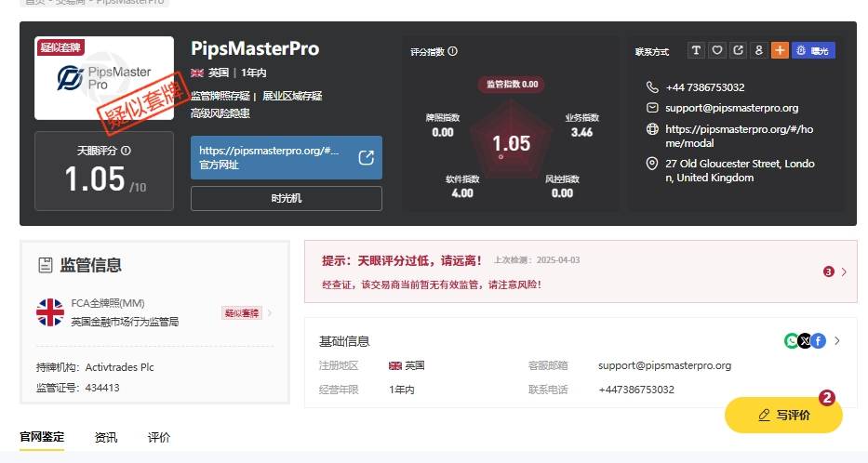
Task: Click the figure-8 icon in contact toolbar
Action: [x=759, y=50]
